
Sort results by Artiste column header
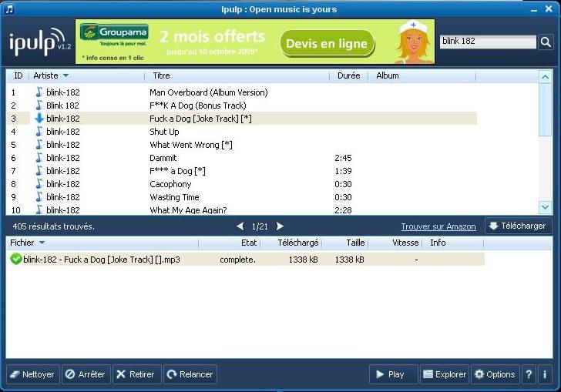[86, 75]
